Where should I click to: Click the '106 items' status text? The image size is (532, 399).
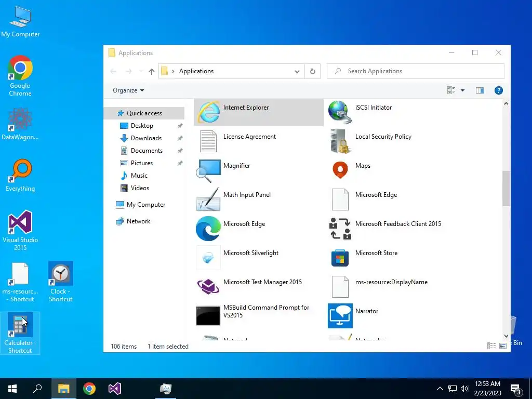(124, 347)
